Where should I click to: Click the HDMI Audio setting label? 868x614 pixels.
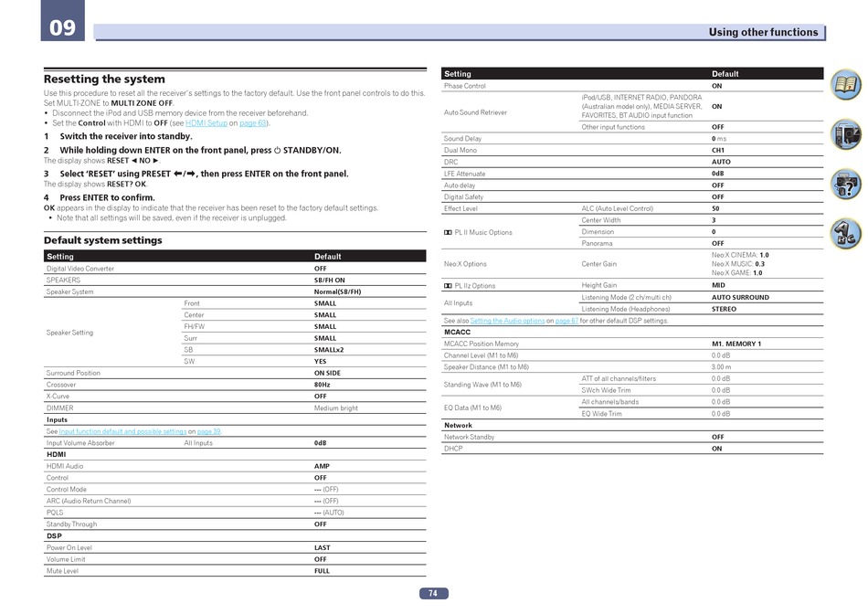(x=65, y=466)
